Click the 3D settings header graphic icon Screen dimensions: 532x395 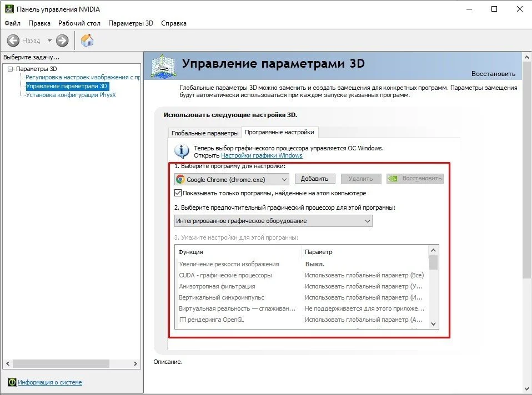[163, 66]
